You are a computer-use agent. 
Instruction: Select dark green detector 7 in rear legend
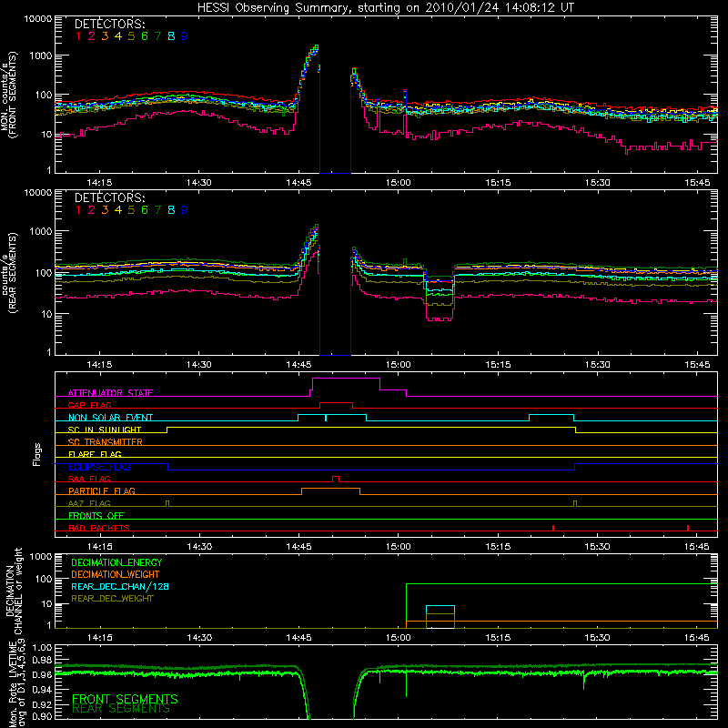(x=157, y=210)
